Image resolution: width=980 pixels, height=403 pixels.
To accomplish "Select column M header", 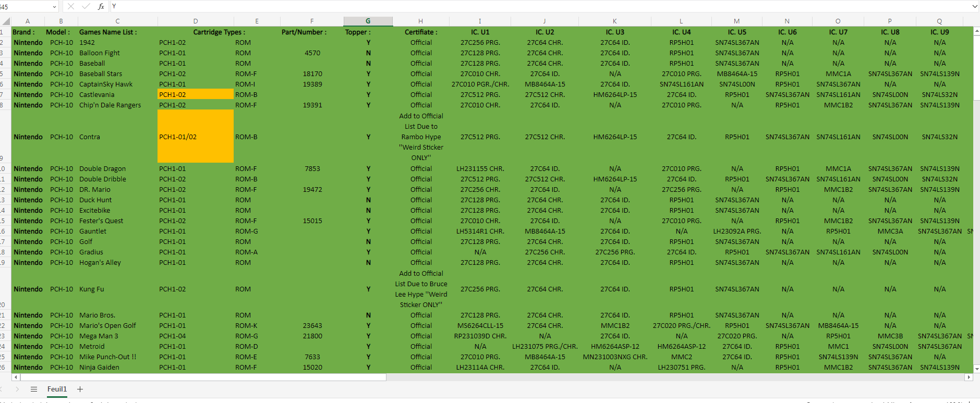I will click(x=737, y=21).
